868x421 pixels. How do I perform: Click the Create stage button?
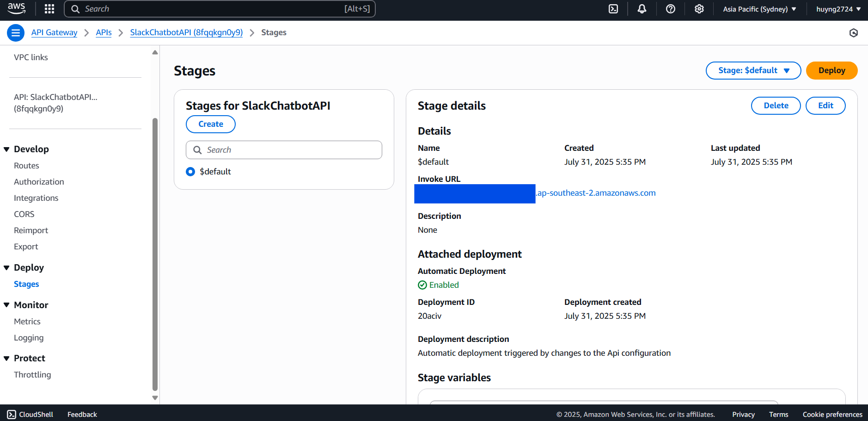211,124
